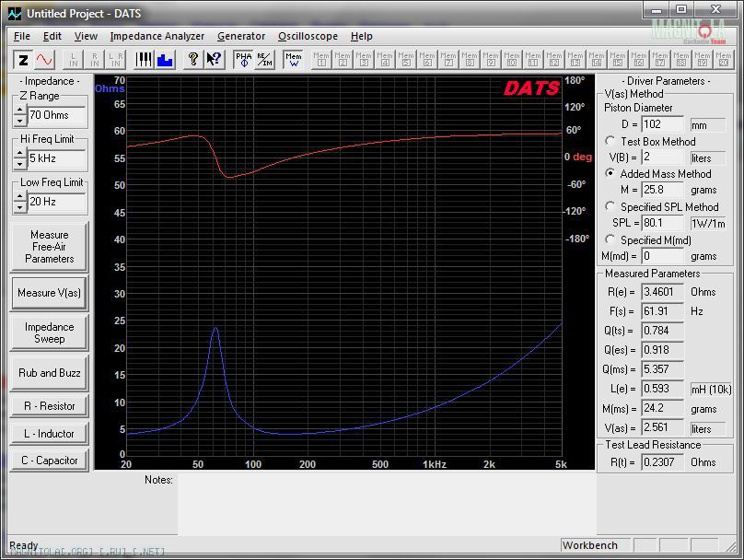The height and width of the screenshot is (560, 744).
Task: Open the Help menu
Action: (362, 36)
